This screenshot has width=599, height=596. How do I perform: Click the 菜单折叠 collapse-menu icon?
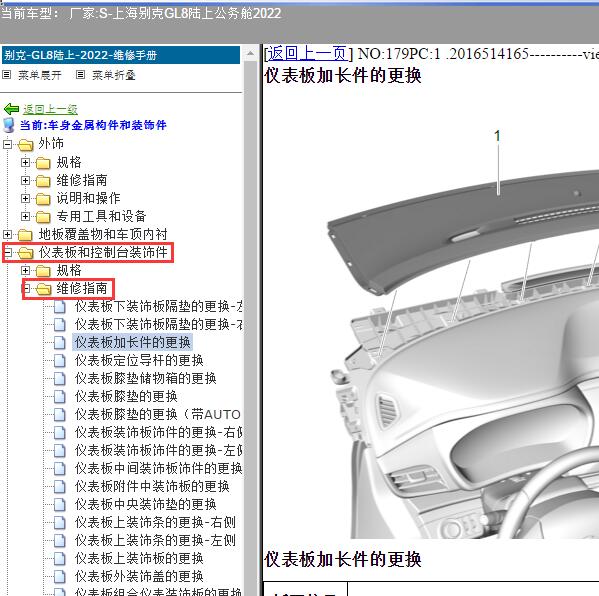pos(80,74)
